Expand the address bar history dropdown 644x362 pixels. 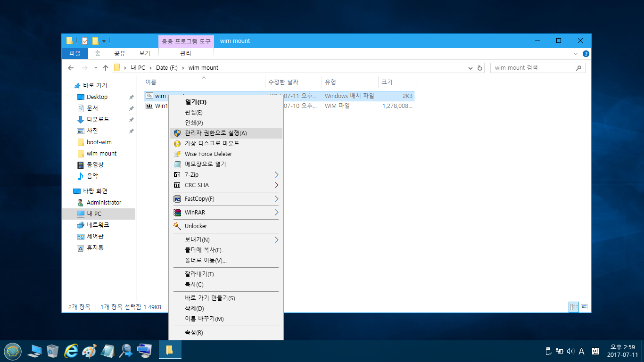pyautogui.click(x=471, y=68)
